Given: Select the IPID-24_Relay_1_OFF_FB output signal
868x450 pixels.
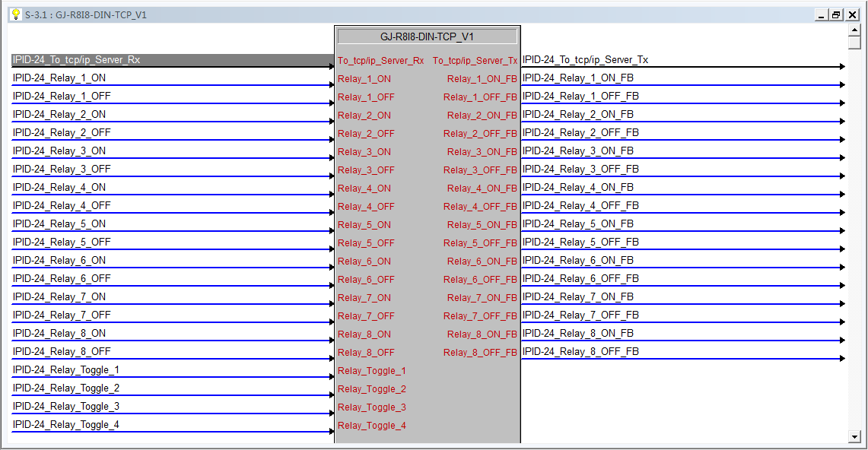Looking at the screenshot, I should (682, 97).
